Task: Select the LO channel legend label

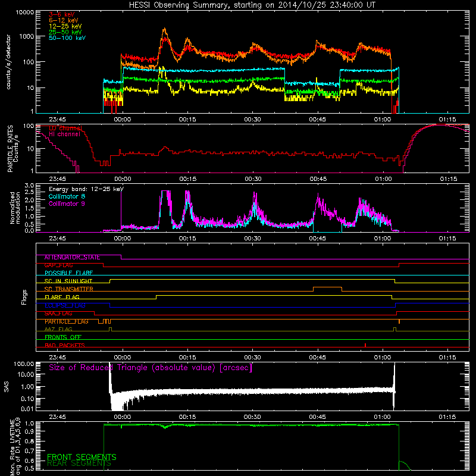Action: 65,128
